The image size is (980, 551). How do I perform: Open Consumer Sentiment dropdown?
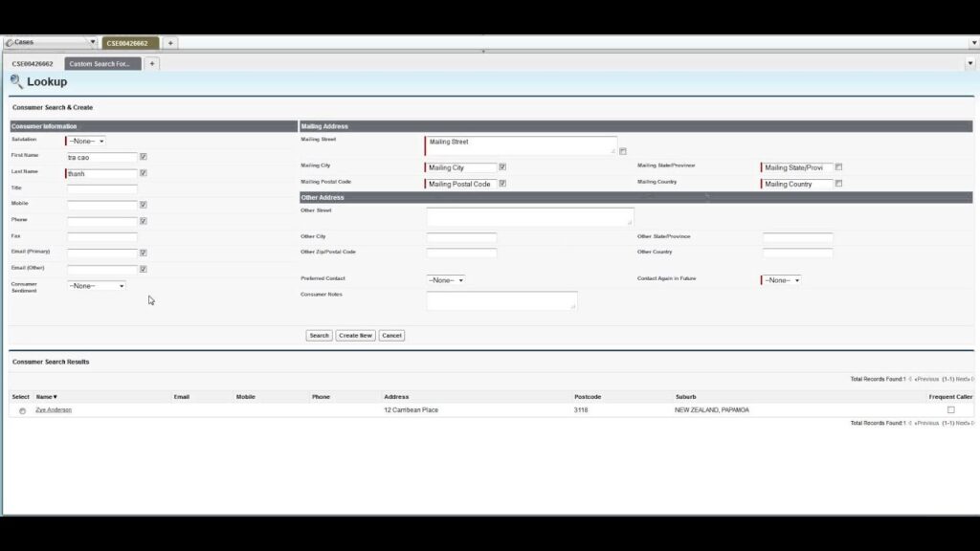coord(97,285)
